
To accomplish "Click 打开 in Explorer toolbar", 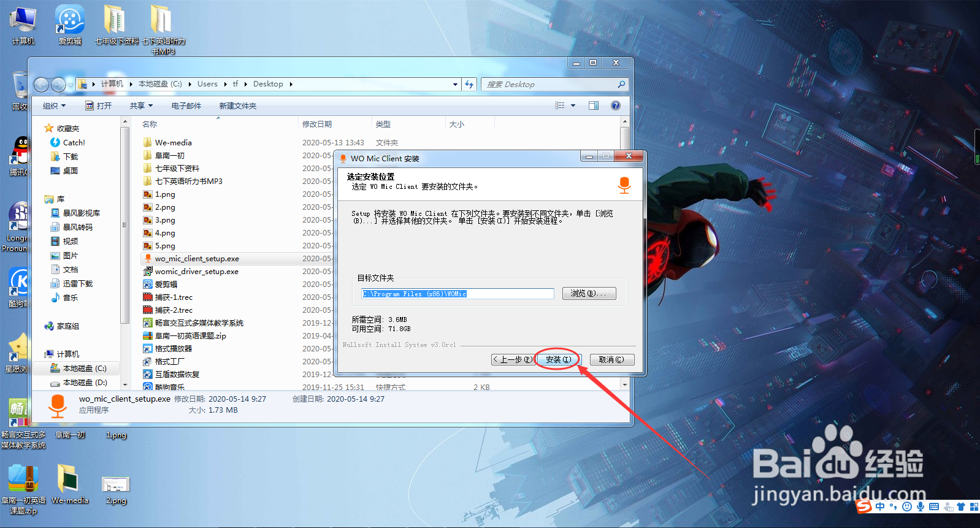I will [99, 105].
